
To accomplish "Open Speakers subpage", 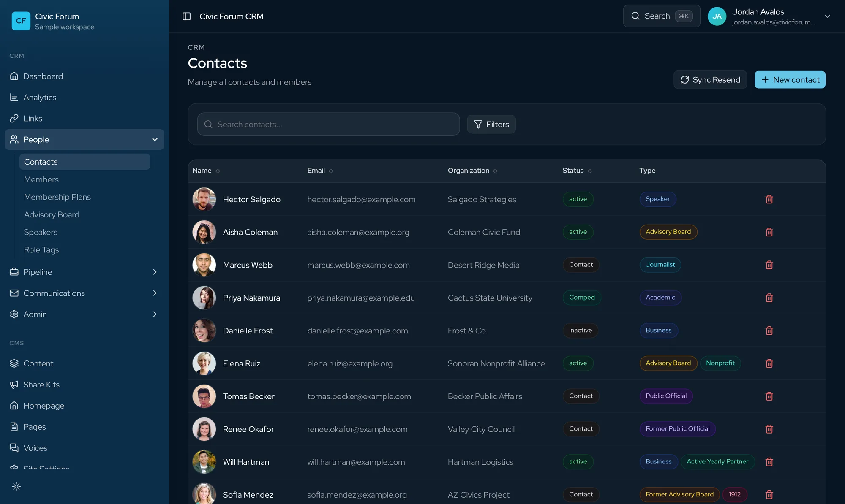I will 84,232.
